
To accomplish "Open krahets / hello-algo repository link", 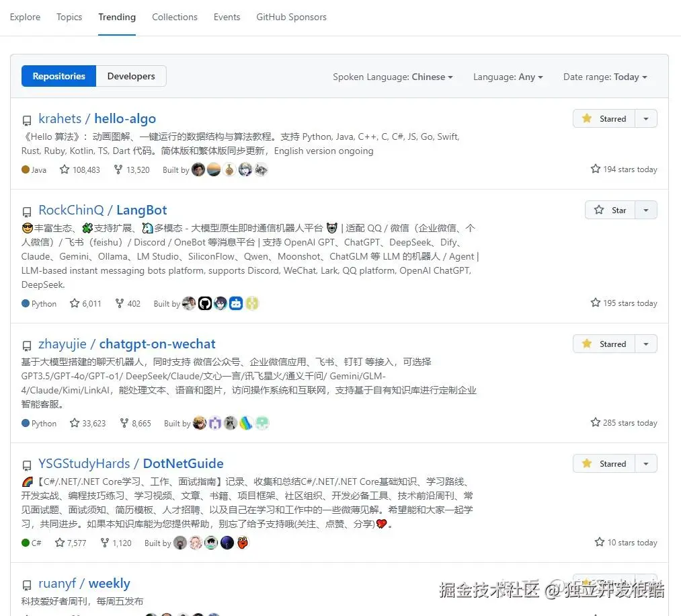I will (97, 118).
